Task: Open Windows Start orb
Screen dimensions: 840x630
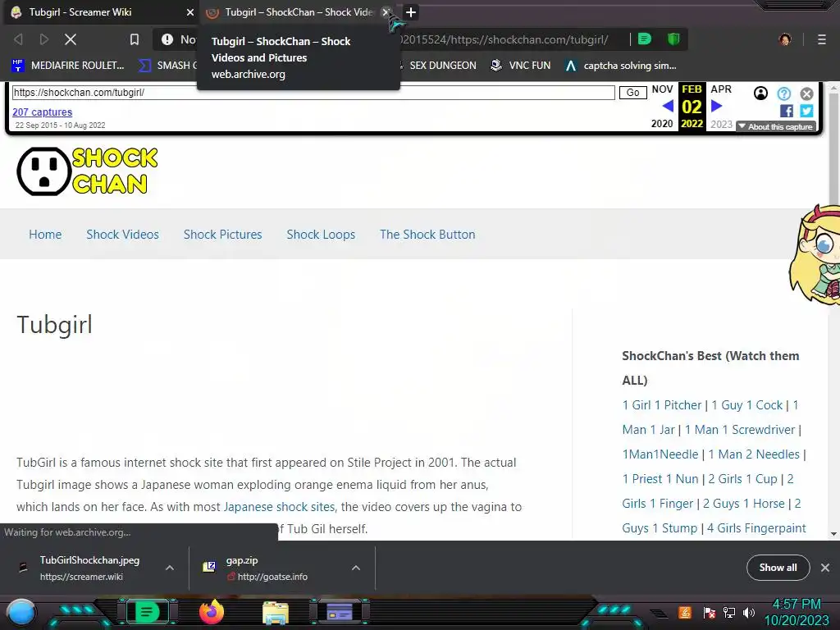Action: (x=22, y=613)
